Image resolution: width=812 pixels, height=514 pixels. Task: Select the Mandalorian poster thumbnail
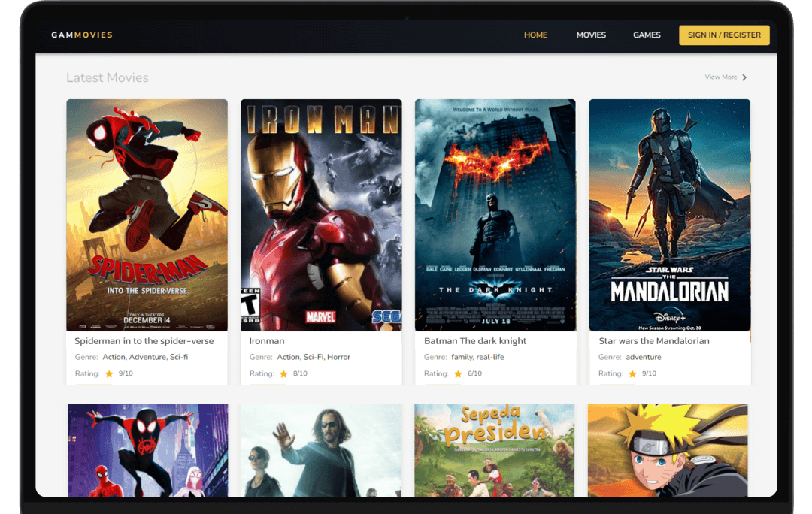coord(670,215)
